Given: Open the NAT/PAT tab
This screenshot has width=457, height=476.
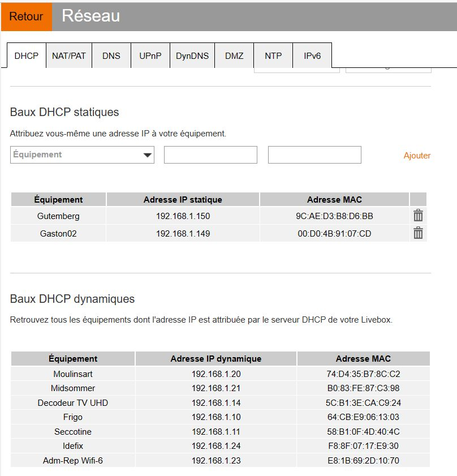Looking at the screenshot, I should pyautogui.click(x=69, y=56).
